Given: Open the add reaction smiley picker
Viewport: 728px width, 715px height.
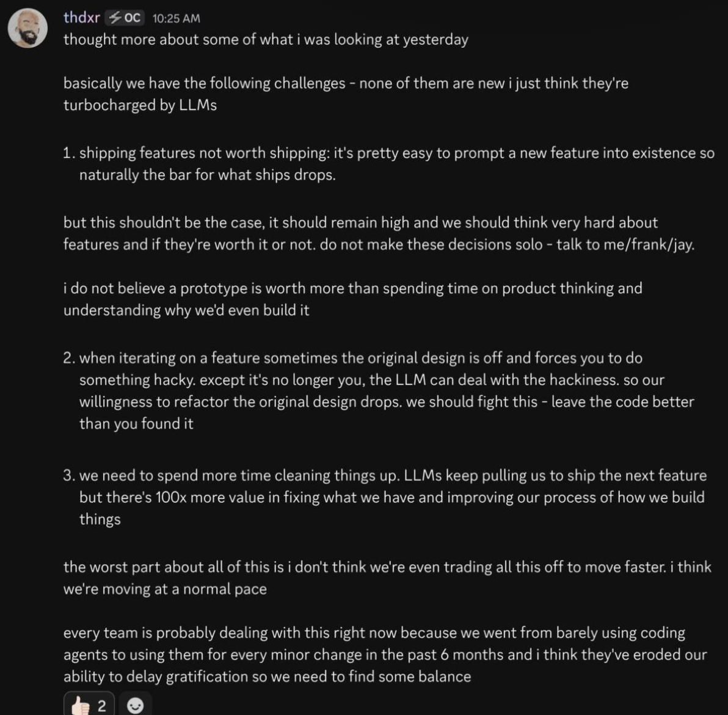Looking at the screenshot, I should coord(135,706).
